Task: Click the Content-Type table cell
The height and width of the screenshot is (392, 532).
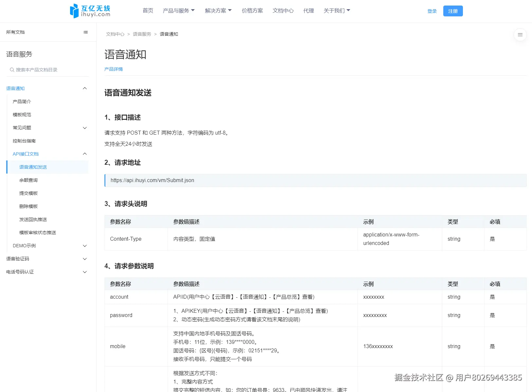Action: 136,239
